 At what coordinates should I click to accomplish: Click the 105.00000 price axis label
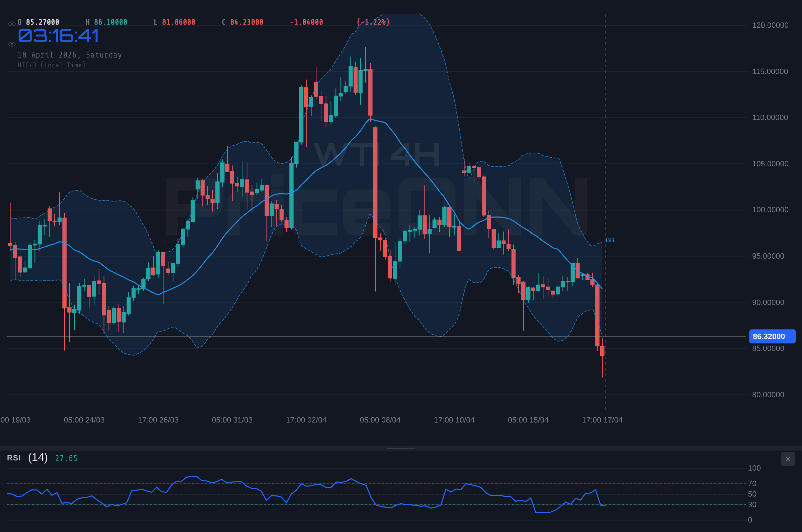pyautogui.click(x=770, y=164)
